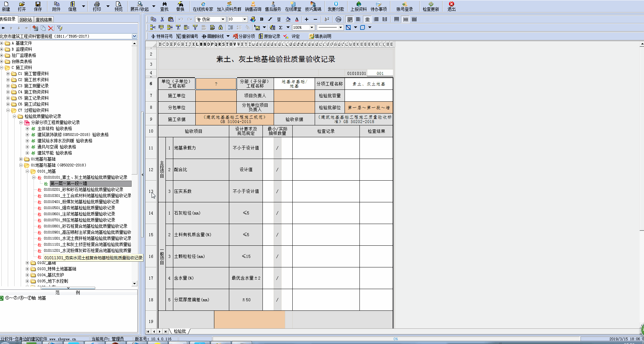Toggle bold formatting
644x344 pixels.
click(261, 19)
